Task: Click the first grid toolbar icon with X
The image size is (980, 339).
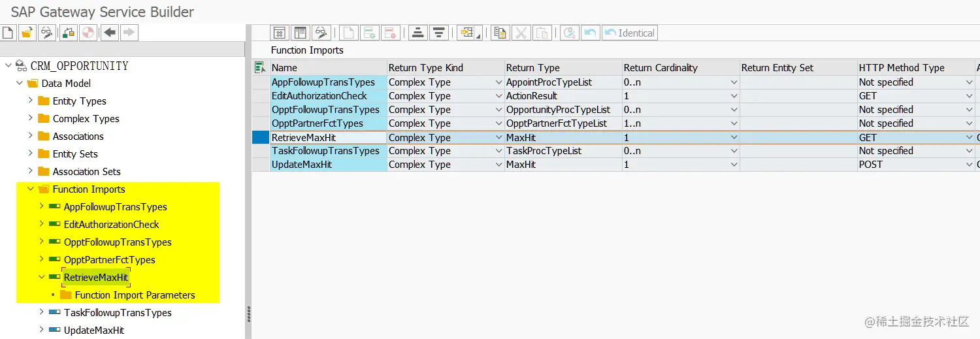Action: point(280,33)
